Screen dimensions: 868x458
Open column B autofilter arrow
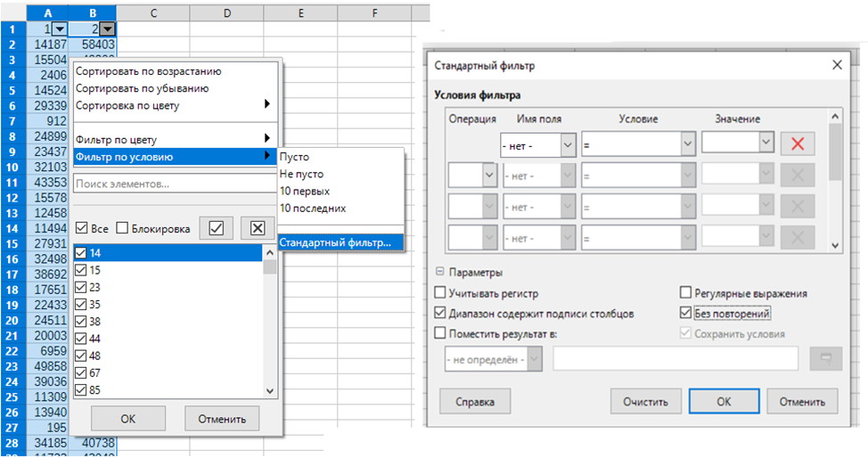[x=108, y=29]
